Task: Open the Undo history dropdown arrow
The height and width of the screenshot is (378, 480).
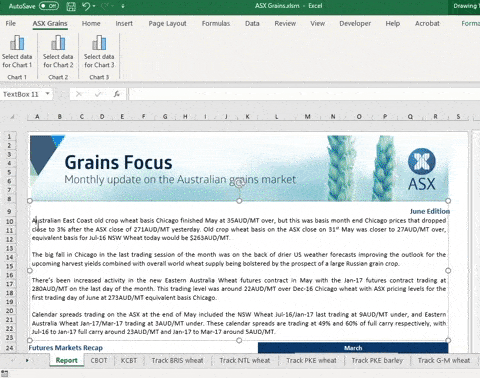Action: click(x=94, y=6)
